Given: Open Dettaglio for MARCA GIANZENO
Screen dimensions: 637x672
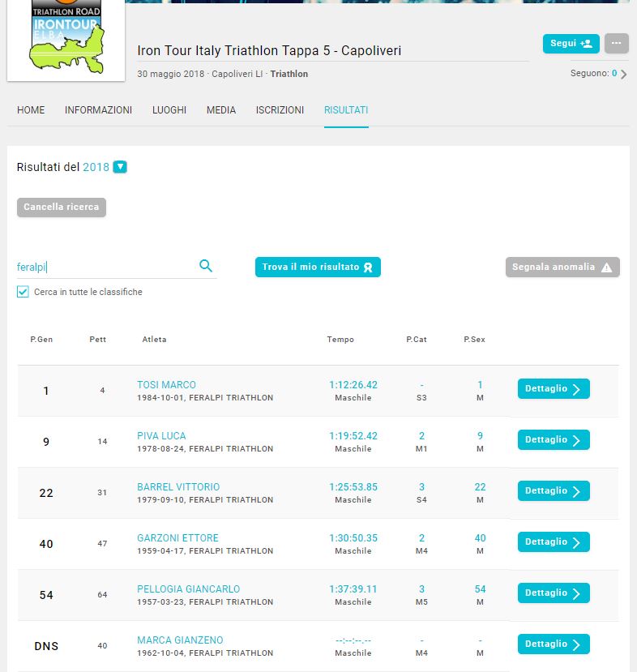Looking at the screenshot, I should (554, 644).
